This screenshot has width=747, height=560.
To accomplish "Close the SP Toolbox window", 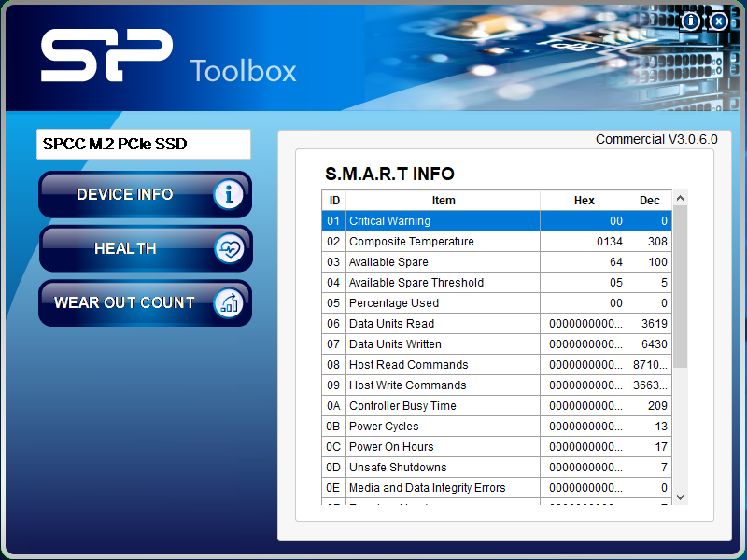I will pos(719,21).
